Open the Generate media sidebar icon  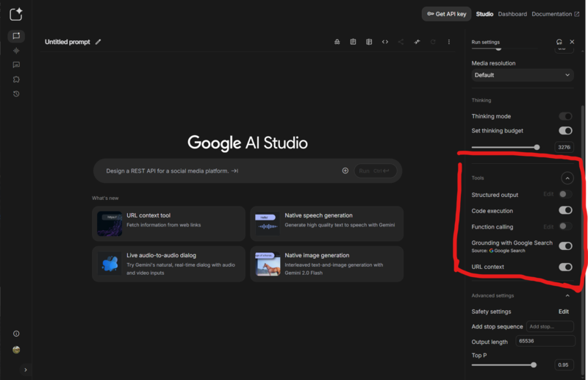click(x=16, y=65)
